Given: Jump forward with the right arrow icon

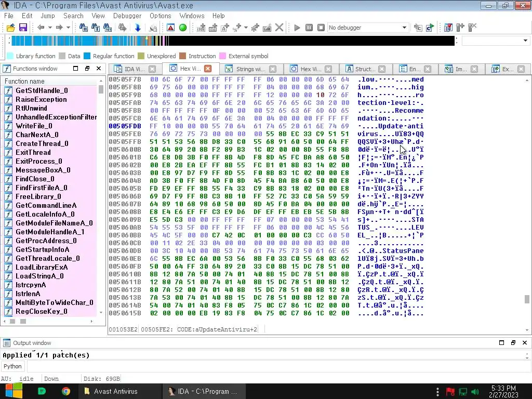Looking at the screenshot, I should tap(59, 28).
